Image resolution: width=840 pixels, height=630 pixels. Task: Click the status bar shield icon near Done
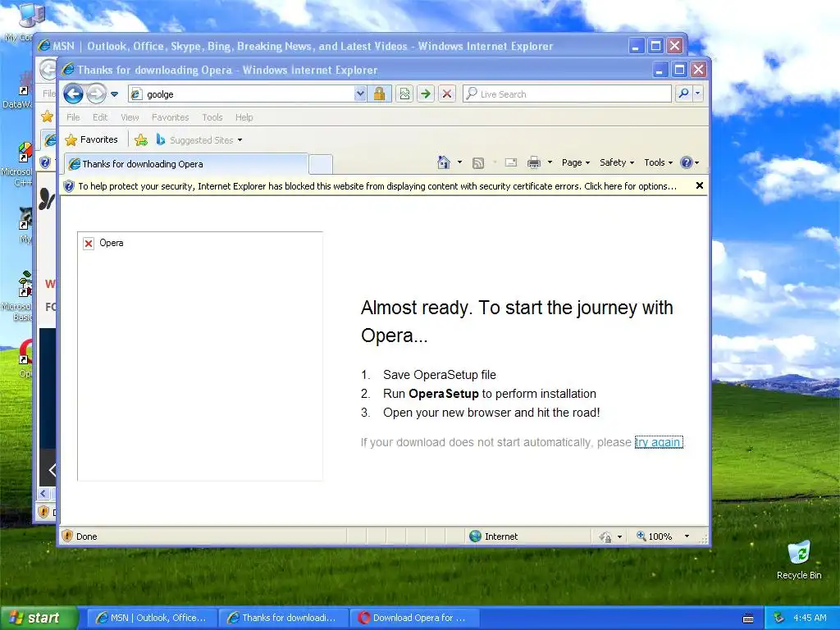coord(67,536)
